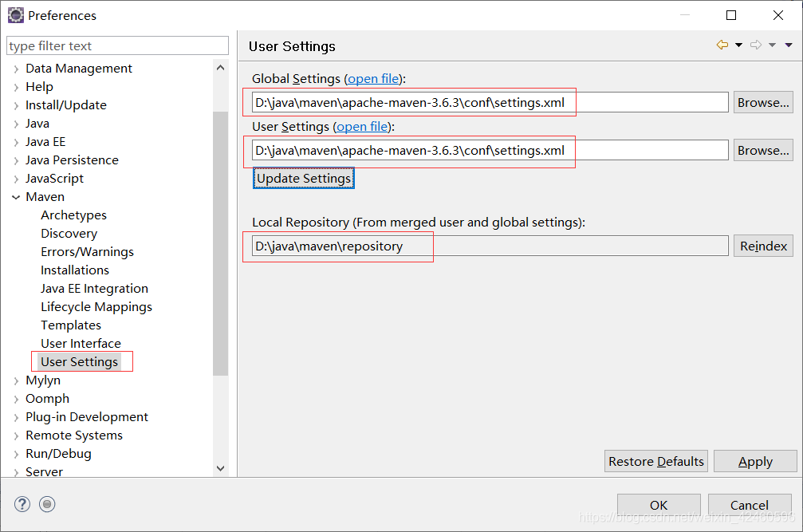This screenshot has width=803, height=532.
Task: Click the back navigation arrow icon
Action: tap(722, 45)
